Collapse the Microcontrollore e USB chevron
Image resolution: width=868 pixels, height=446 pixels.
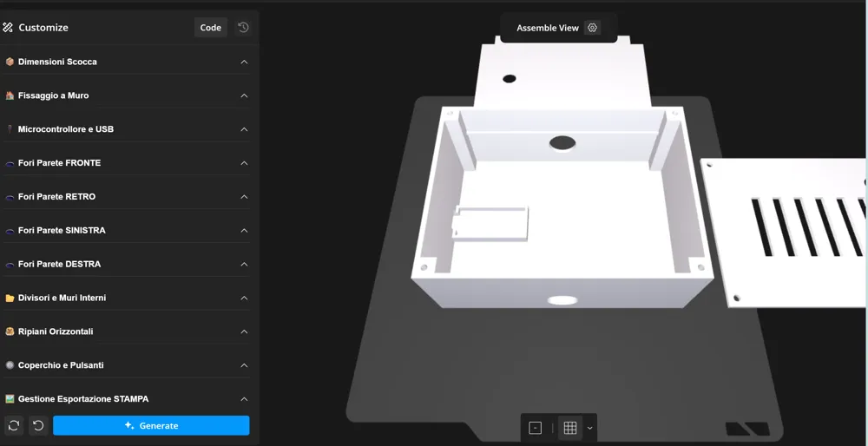click(x=244, y=129)
